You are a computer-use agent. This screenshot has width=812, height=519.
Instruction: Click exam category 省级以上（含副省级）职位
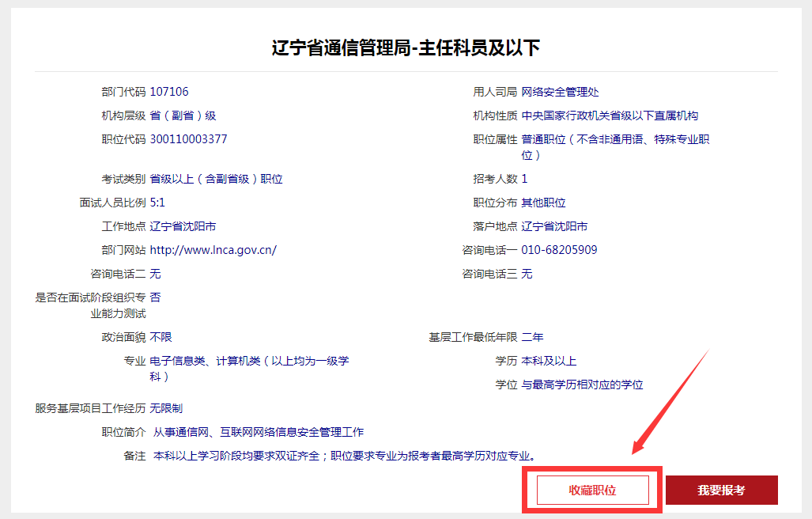tap(216, 180)
